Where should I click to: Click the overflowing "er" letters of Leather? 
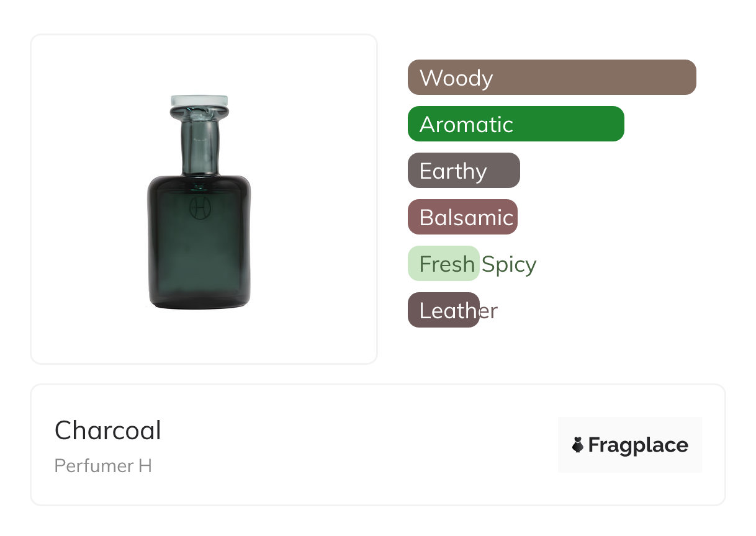click(x=489, y=311)
